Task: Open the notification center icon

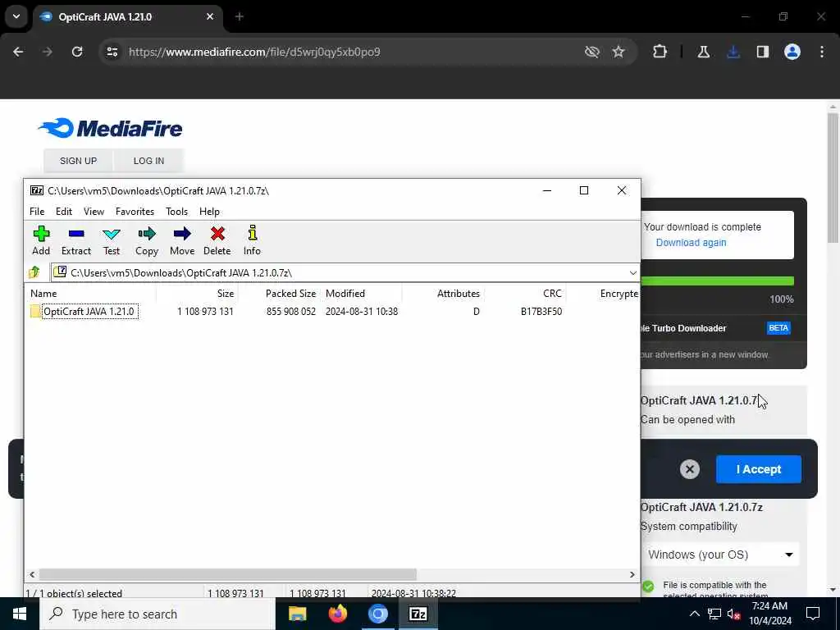Action: coord(813,614)
